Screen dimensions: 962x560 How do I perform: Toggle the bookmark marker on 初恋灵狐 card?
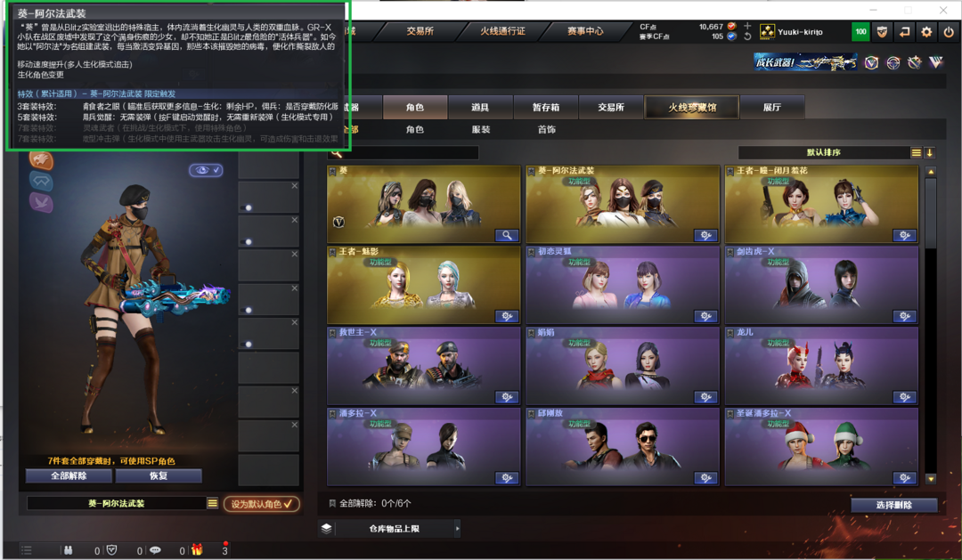click(531, 252)
